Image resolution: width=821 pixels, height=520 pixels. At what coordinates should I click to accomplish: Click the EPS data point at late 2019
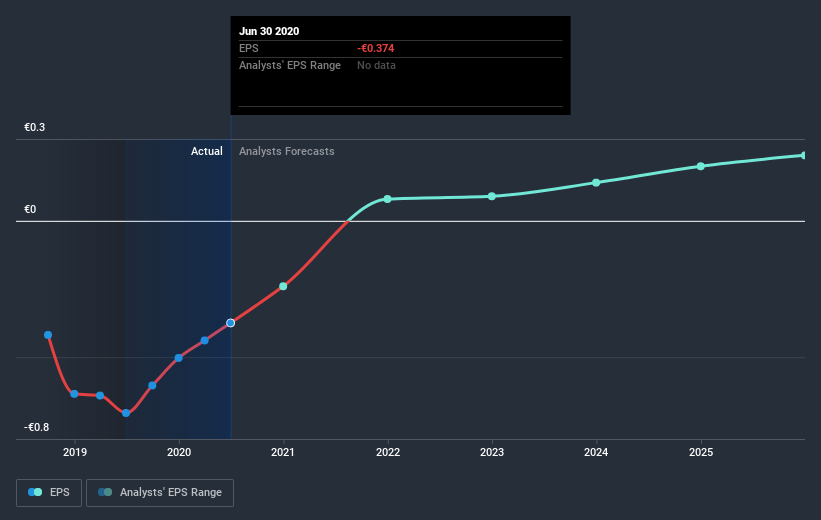pos(152,386)
